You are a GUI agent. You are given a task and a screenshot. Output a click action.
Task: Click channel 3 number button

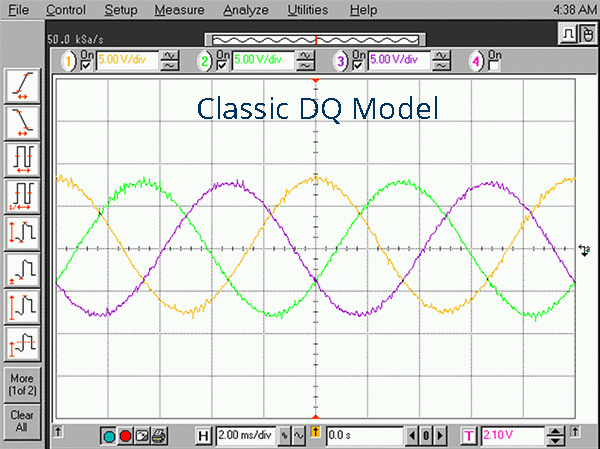coord(341,61)
